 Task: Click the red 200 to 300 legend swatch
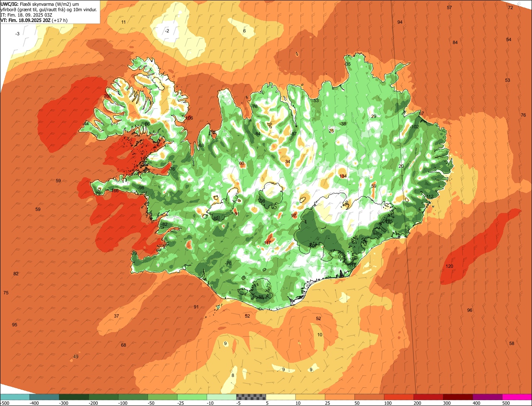(x=428, y=397)
